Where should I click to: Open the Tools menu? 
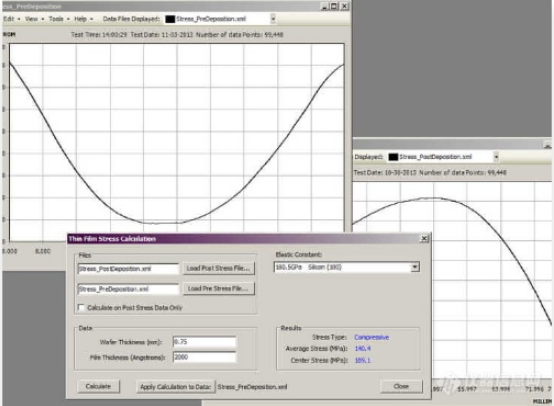[56, 19]
